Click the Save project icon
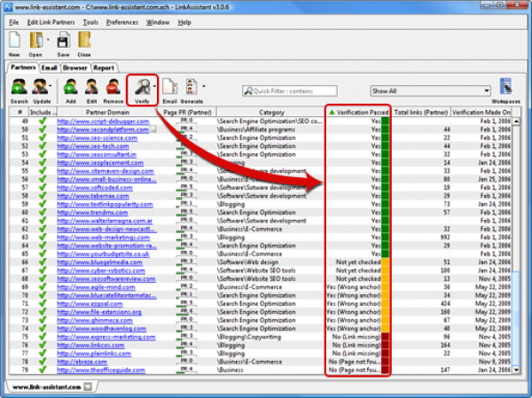Image resolution: width=532 pixels, height=398 pixels. pyautogui.click(x=64, y=40)
